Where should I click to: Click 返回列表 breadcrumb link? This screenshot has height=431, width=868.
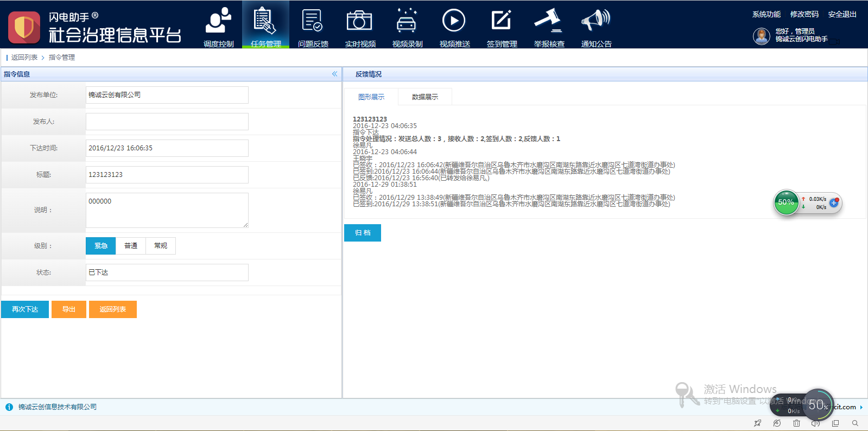pyautogui.click(x=24, y=58)
